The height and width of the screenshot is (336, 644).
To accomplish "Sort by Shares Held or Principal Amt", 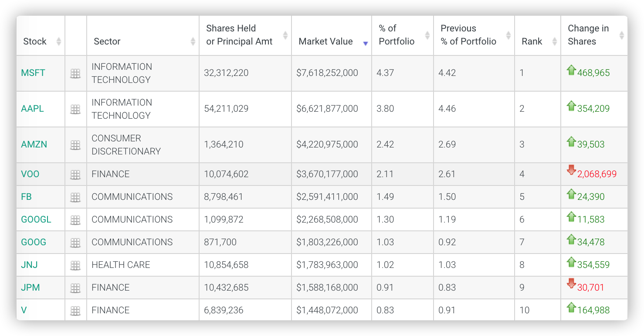I will [x=245, y=36].
